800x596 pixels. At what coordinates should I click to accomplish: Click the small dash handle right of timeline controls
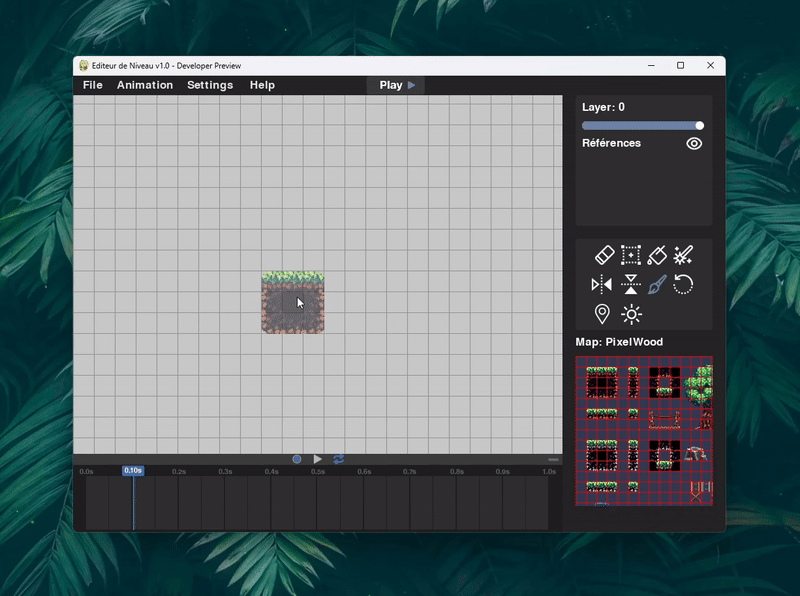tap(553, 460)
